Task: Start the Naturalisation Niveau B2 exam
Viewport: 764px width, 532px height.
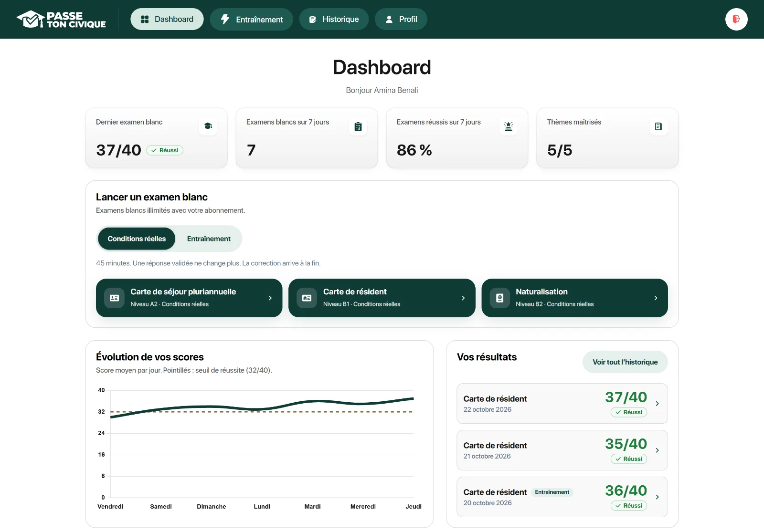Action: click(x=574, y=298)
